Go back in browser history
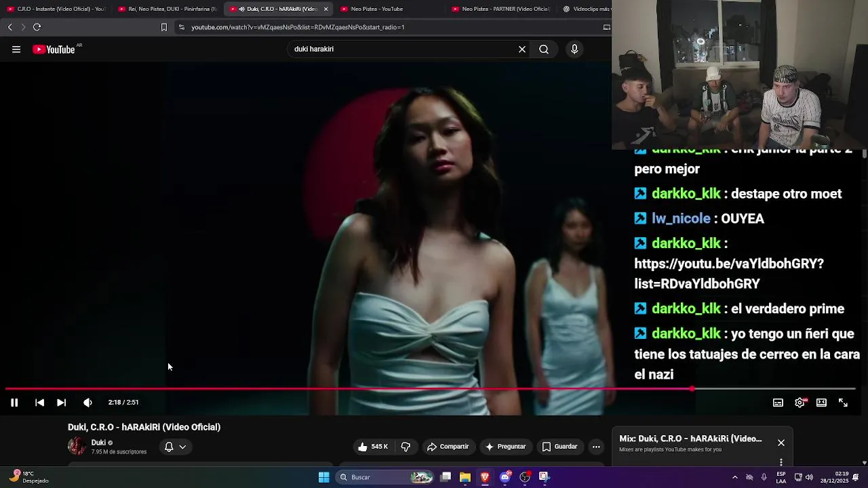Viewport: 868px width, 488px height. click(x=10, y=27)
